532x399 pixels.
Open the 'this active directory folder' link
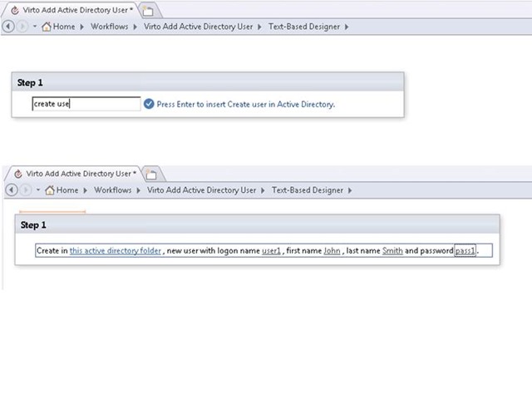(x=116, y=250)
